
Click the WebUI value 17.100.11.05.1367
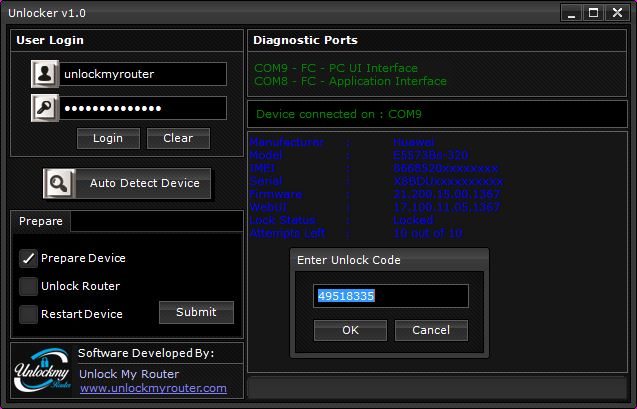point(447,207)
